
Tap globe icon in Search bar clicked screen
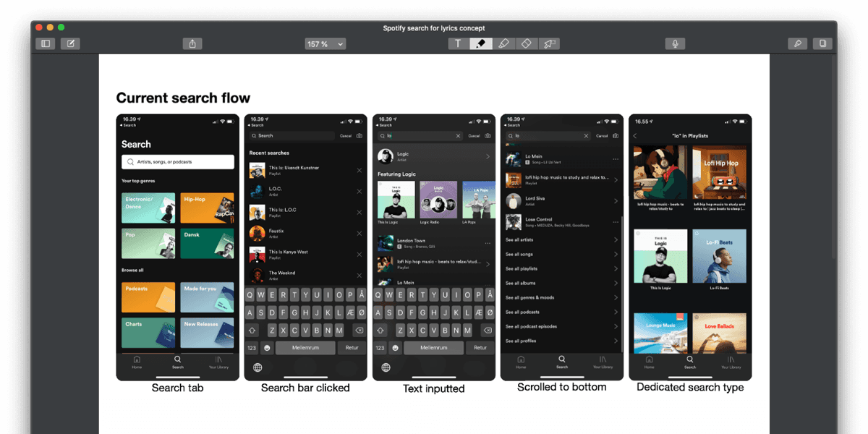click(x=258, y=367)
